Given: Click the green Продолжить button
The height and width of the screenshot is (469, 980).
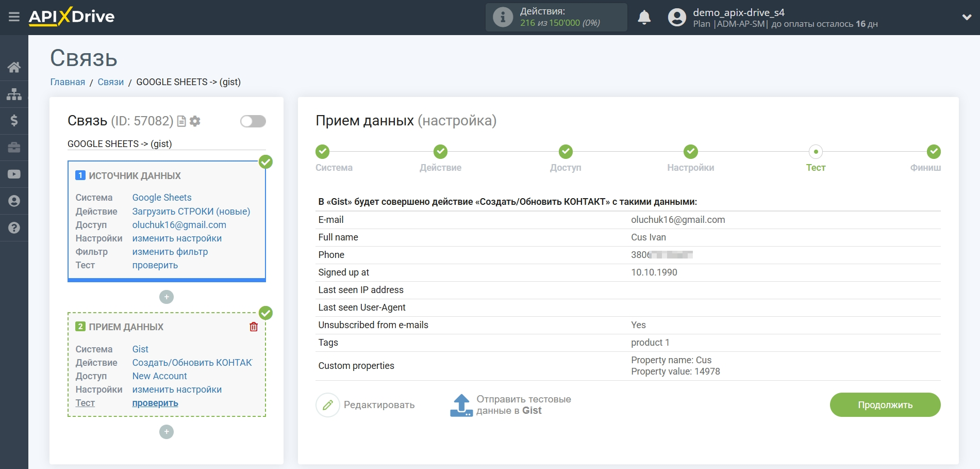Looking at the screenshot, I should coord(885,405).
